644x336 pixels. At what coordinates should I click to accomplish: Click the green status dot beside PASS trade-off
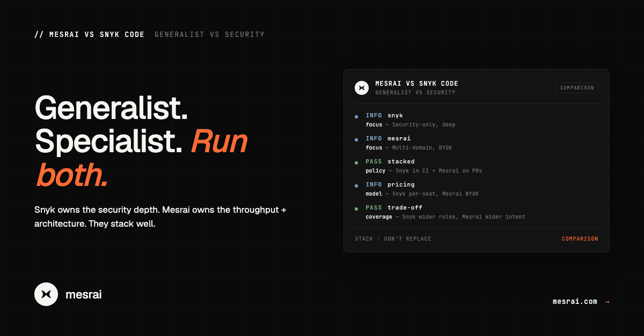[357, 208]
